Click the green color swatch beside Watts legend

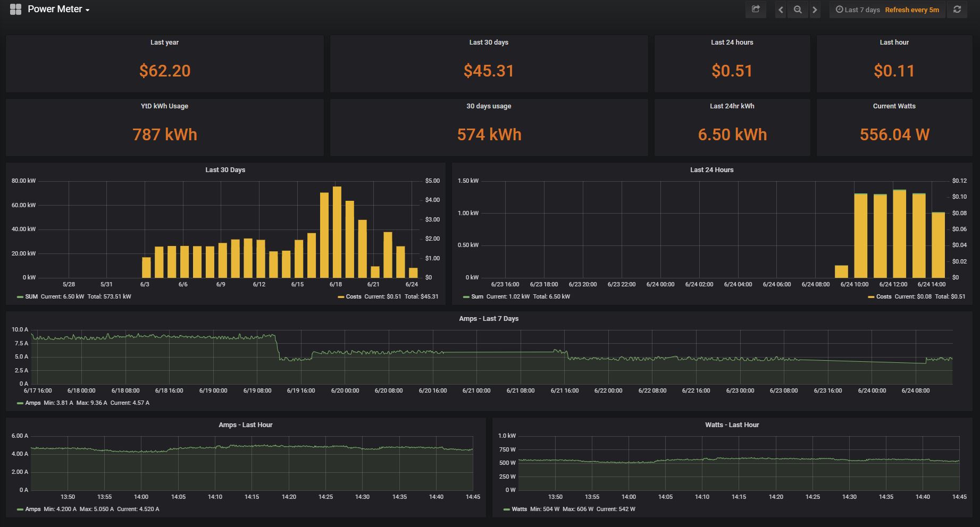point(505,508)
